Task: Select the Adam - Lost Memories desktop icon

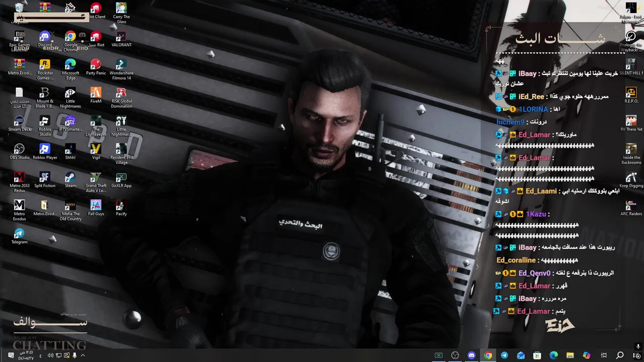Action: [x=631, y=13]
